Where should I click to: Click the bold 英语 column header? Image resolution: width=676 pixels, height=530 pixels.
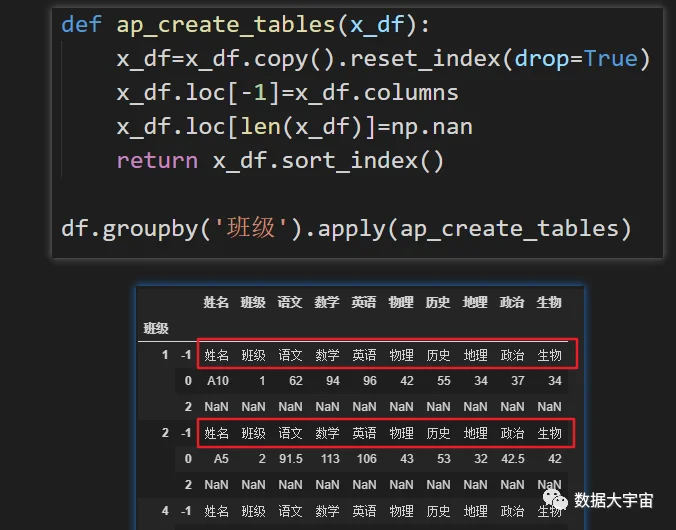click(x=364, y=302)
